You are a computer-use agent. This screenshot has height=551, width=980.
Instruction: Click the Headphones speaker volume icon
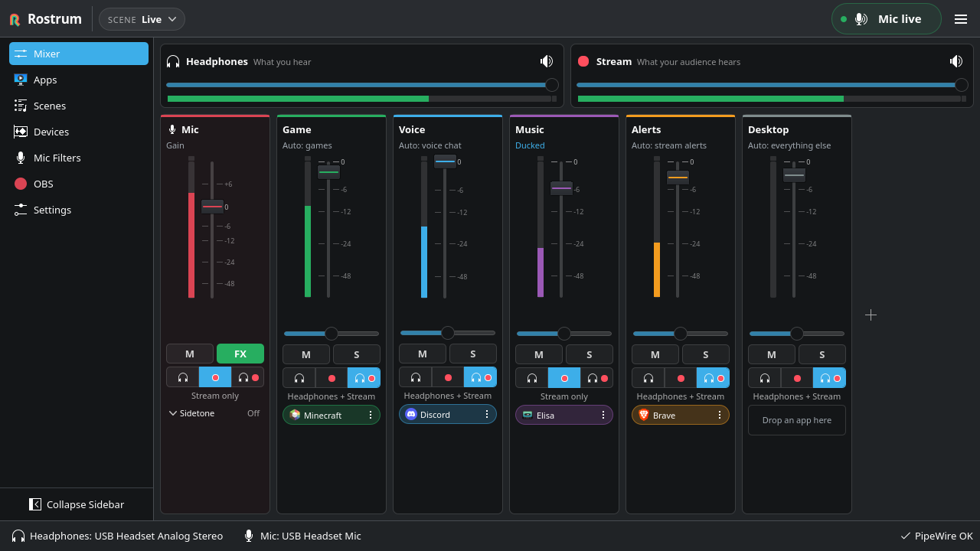pyautogui.click(x=547, y=61)
